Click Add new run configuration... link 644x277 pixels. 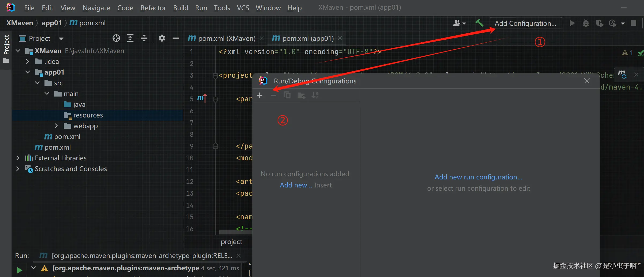[x=478, y=177]
